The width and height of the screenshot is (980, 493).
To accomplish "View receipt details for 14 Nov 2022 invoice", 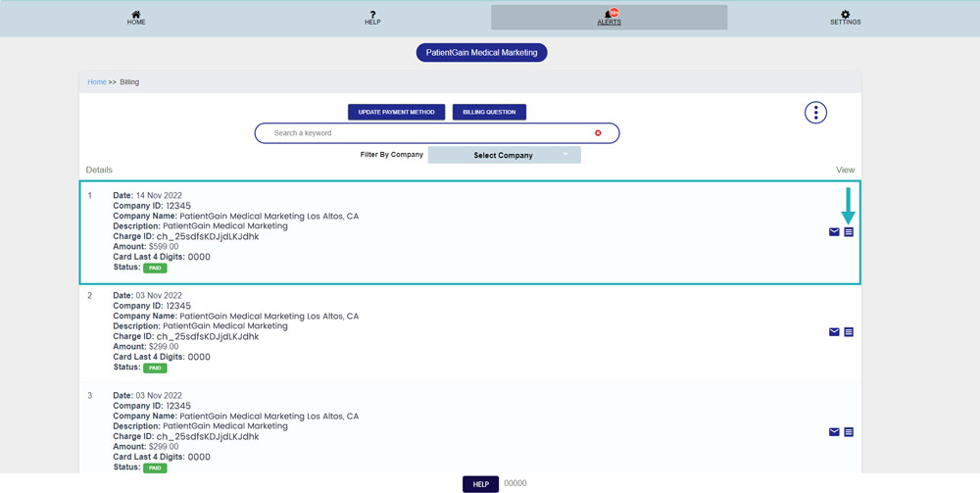I will tap(849, 232).
